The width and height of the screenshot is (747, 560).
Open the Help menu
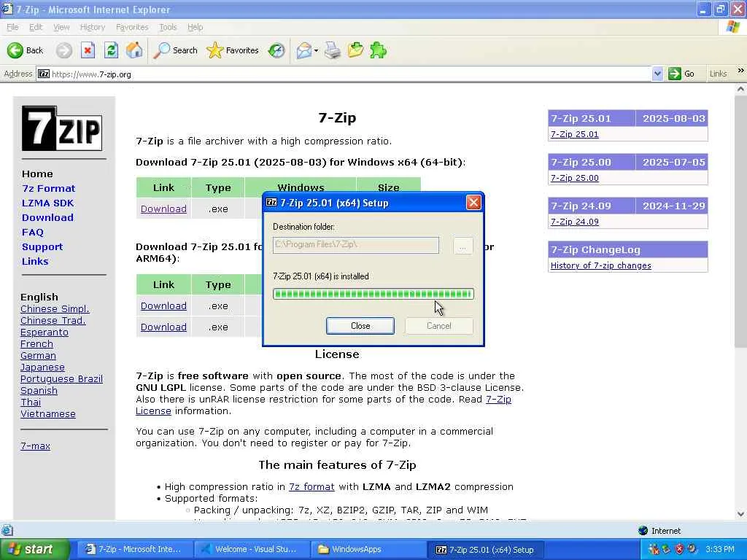coord(195,27)
